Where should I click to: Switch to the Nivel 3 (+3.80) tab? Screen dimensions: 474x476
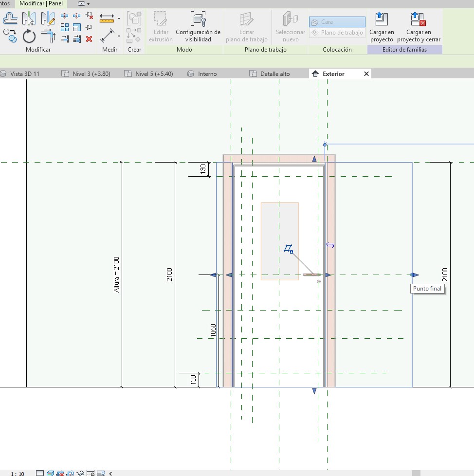[91, 74]
